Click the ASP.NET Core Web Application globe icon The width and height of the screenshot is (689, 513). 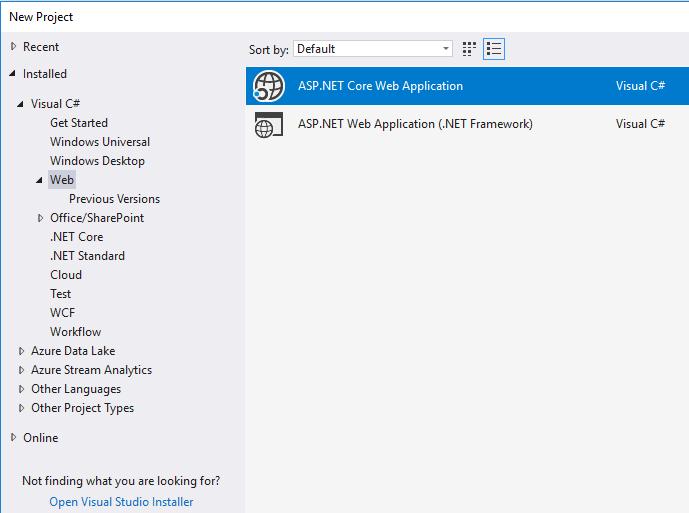tap(268, 86)
